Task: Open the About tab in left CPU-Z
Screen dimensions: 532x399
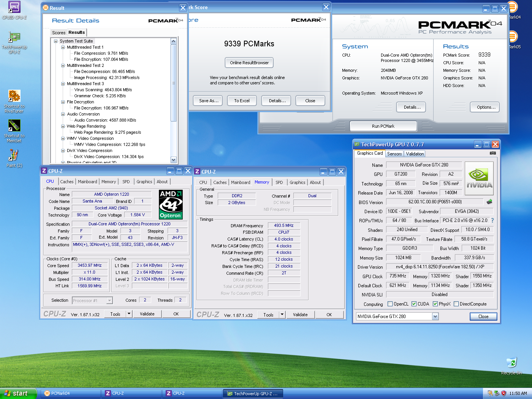Action: [162, 182]
